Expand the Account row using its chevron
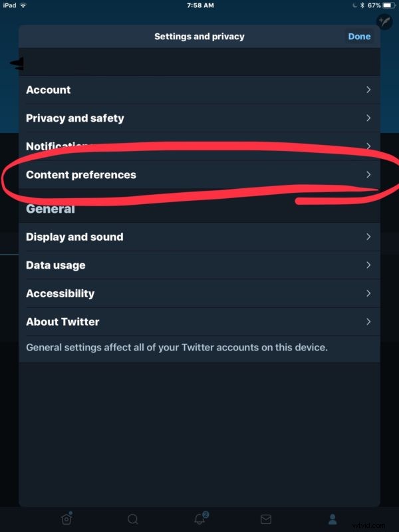 point(368,90)
